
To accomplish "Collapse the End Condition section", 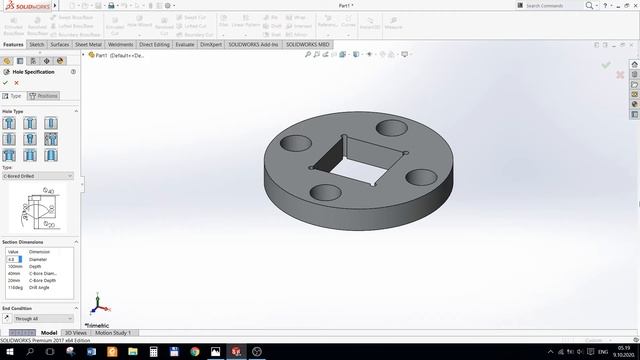I will (x=76, y=308).
